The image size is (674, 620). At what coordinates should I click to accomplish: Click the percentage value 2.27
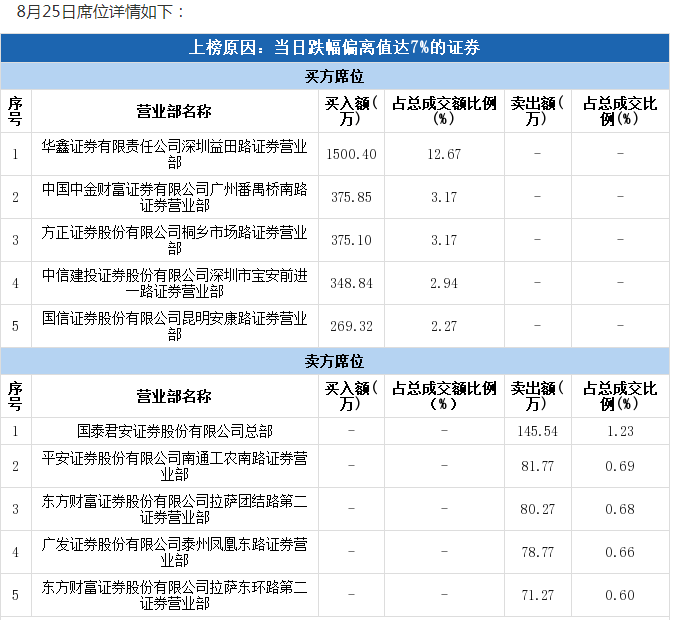(x=444, y=326)
